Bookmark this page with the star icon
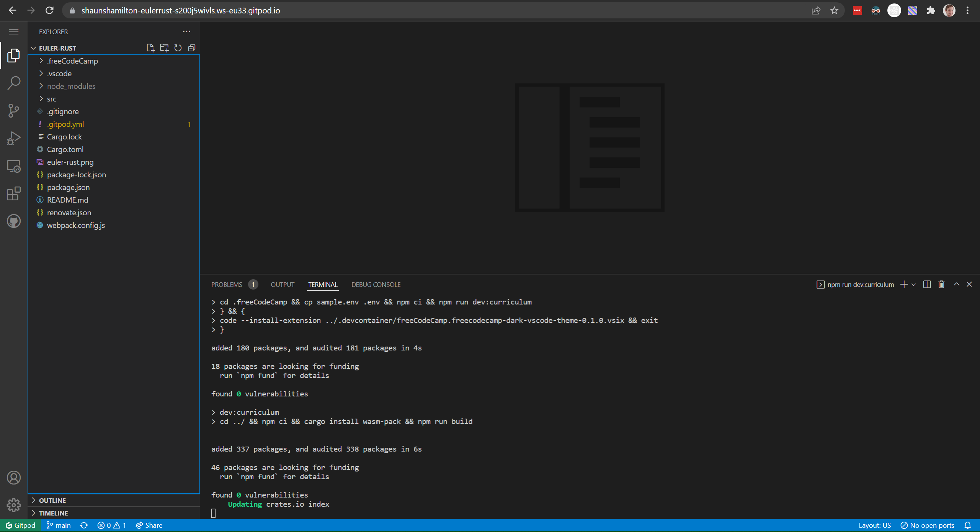This screenshot has width=980, height=532. point(835,10)
